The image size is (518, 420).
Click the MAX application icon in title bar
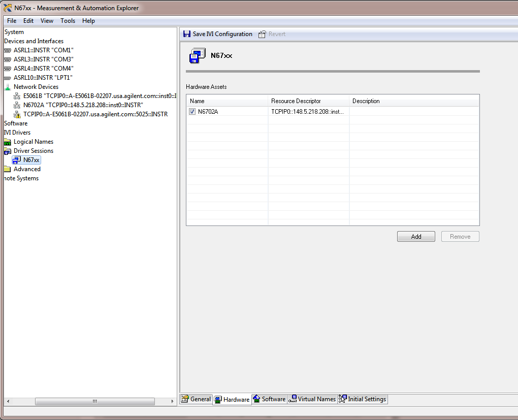(x=8, y=8)
